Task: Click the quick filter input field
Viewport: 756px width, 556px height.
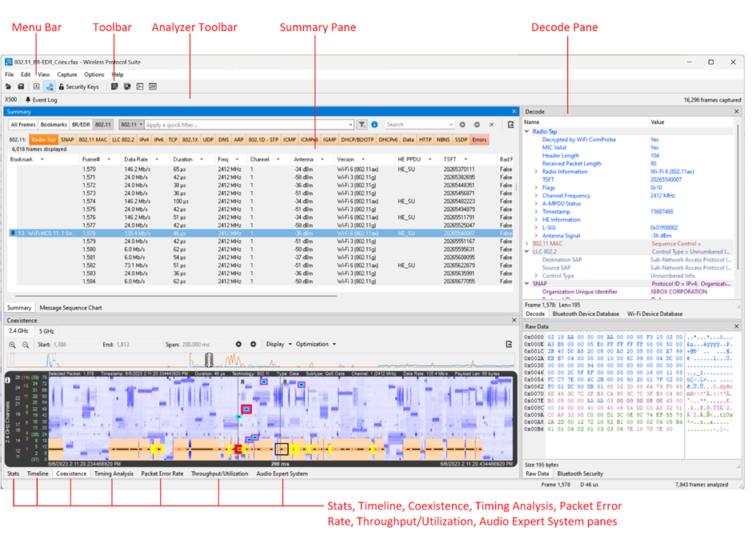Action: [x=248, y=125]
